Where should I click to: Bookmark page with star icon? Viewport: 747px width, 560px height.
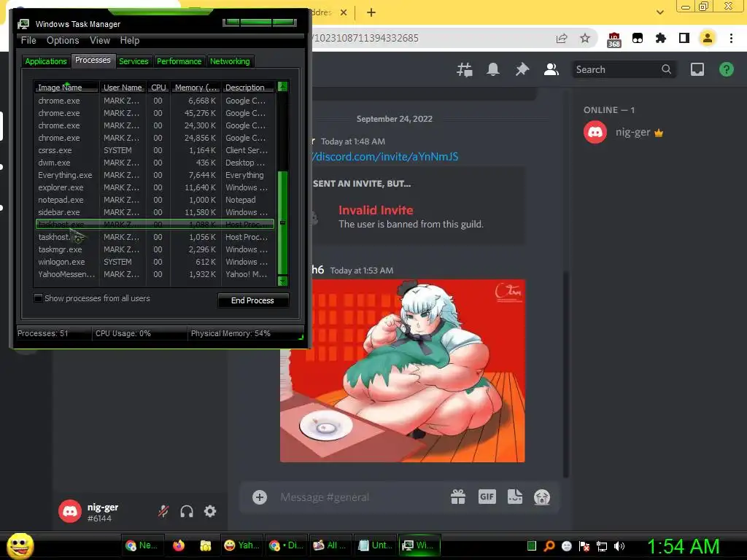(585, 38)
